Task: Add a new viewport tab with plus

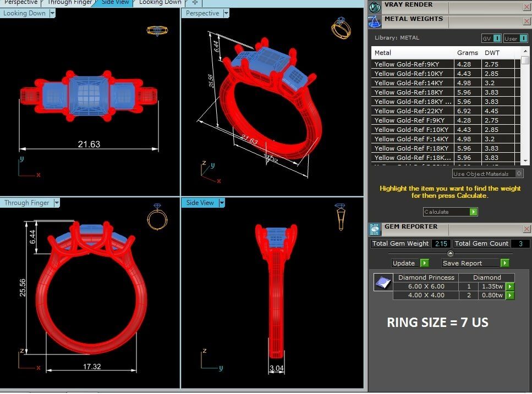Action: point(195,2)
